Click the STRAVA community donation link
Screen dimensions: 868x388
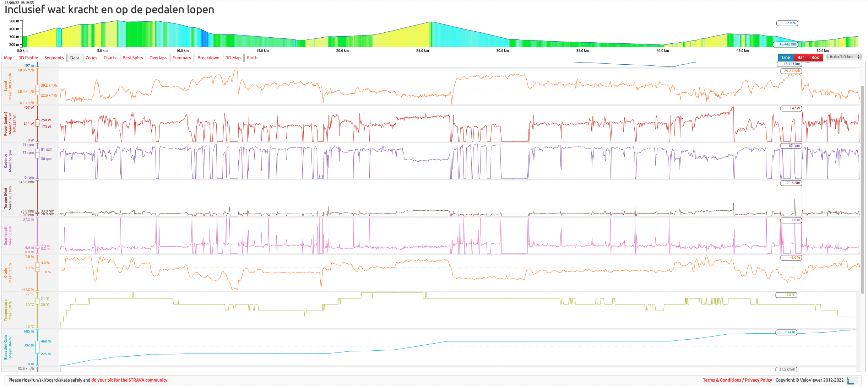(x=129, y=380)
